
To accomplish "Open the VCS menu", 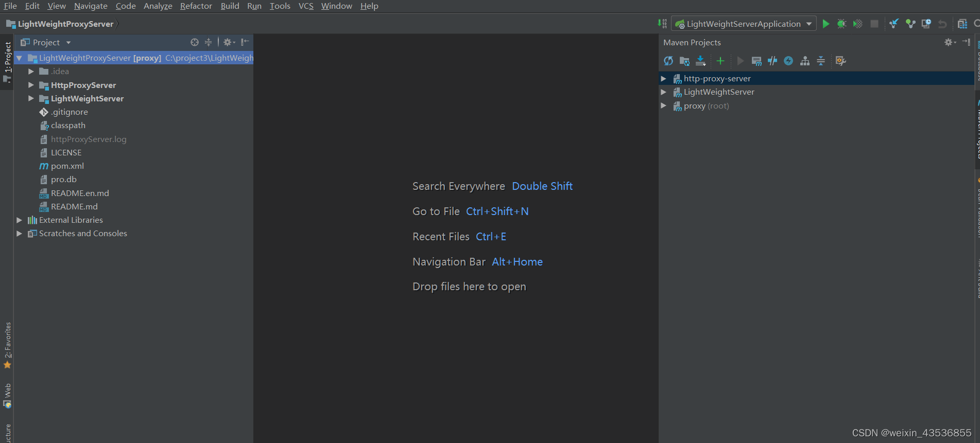I will pos(306,6).
